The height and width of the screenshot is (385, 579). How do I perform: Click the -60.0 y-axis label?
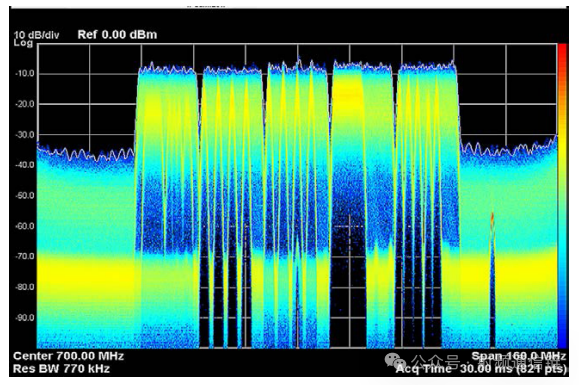point(24,226)
